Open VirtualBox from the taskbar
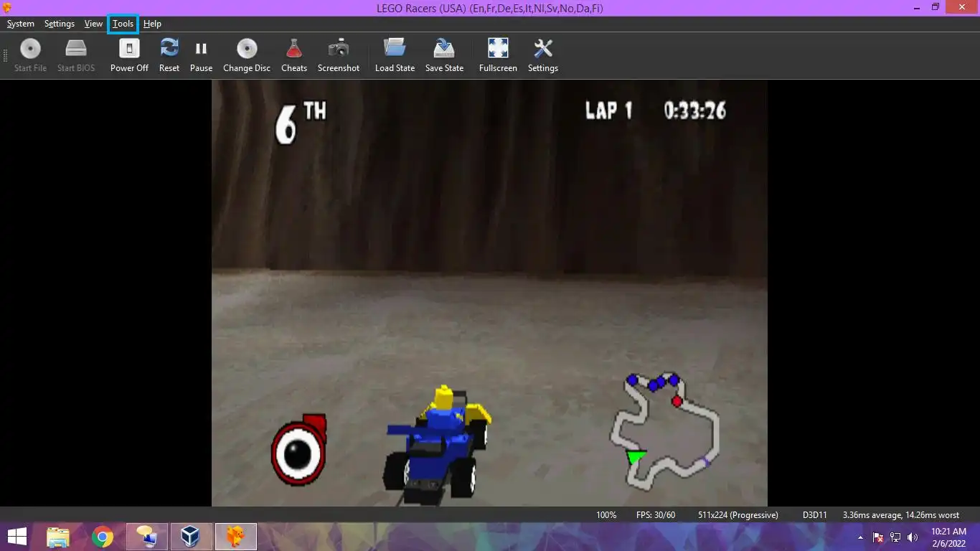 pos(190,537)
